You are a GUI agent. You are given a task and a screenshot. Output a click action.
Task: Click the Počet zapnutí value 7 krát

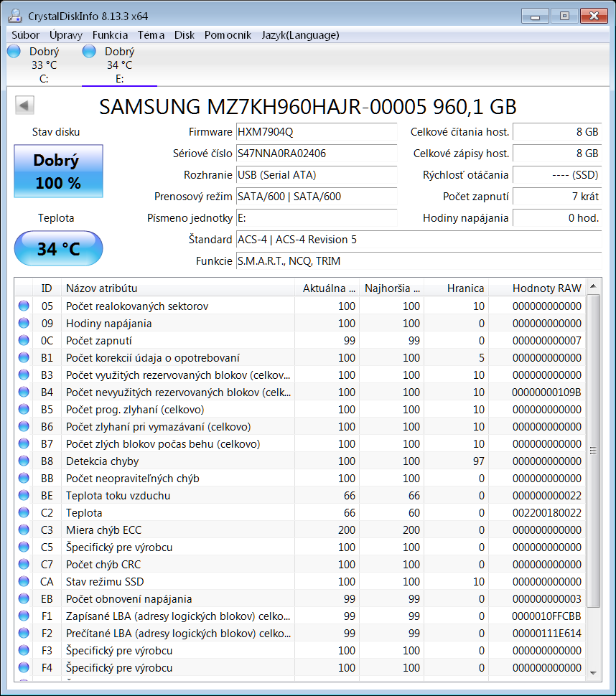click(557, 197)
